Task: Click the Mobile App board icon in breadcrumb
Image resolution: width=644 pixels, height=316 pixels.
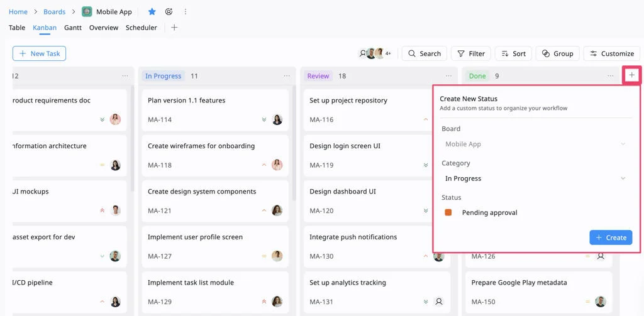Action: click(x=87, y=12)
